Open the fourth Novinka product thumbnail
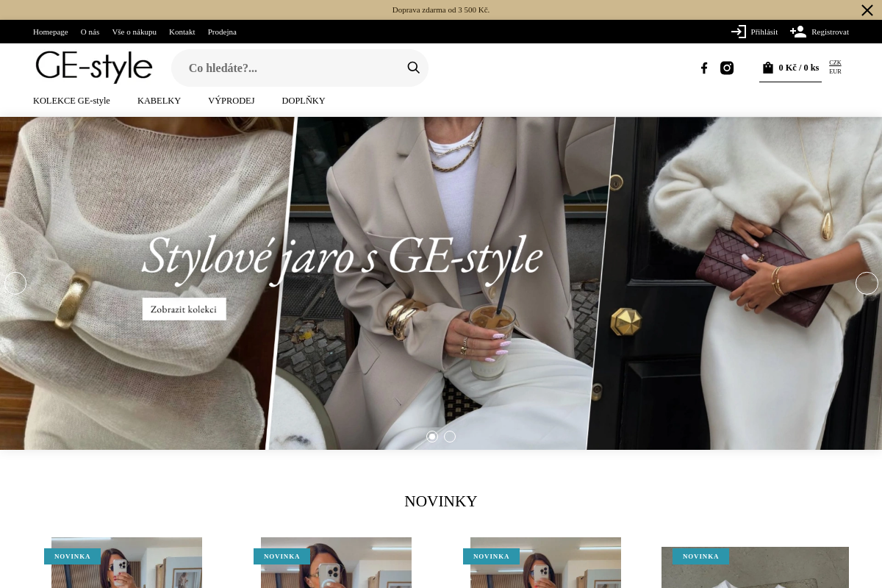The width and height of the screenshot is (882, 588). 755,567
